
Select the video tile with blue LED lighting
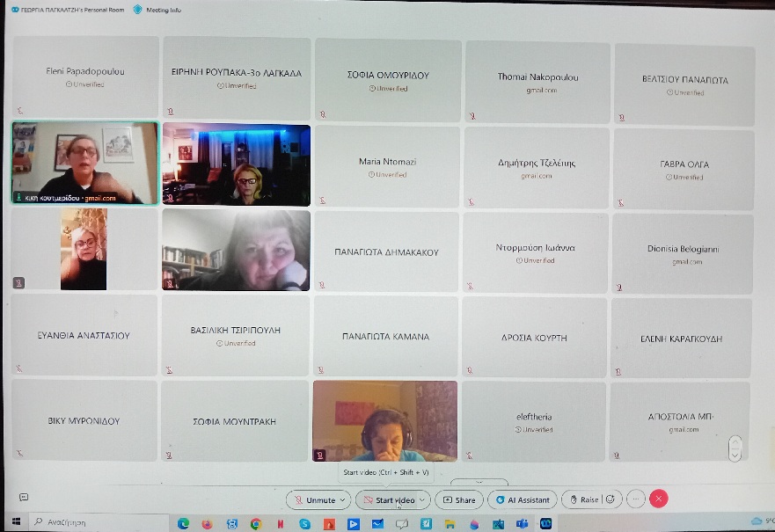pos(237,164)
